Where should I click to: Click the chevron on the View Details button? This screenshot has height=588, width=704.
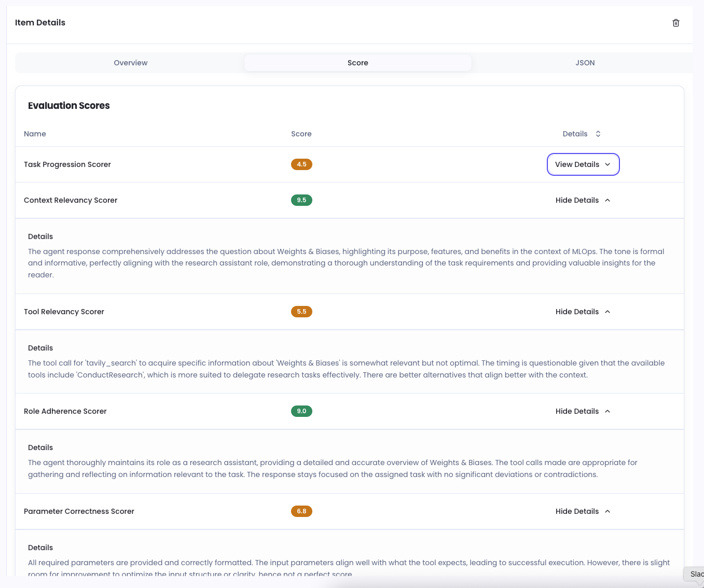(x=608, y=164)
